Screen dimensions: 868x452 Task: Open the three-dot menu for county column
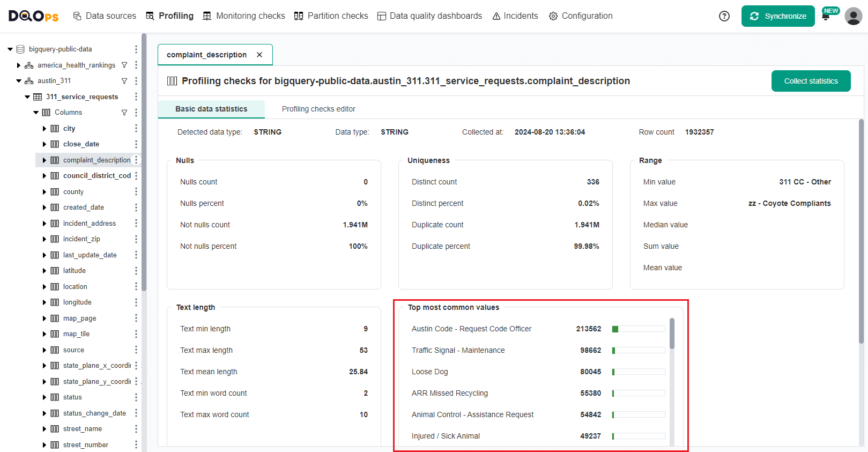(136, 192)
